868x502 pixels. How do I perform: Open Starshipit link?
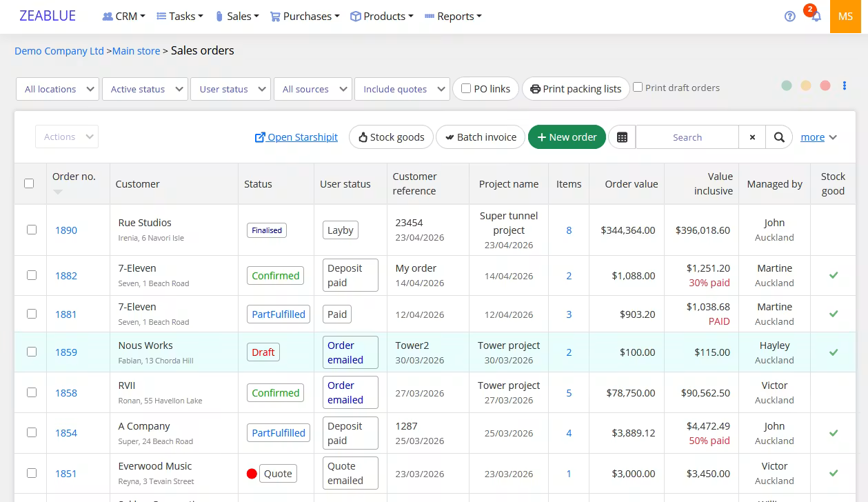(296, 137)
